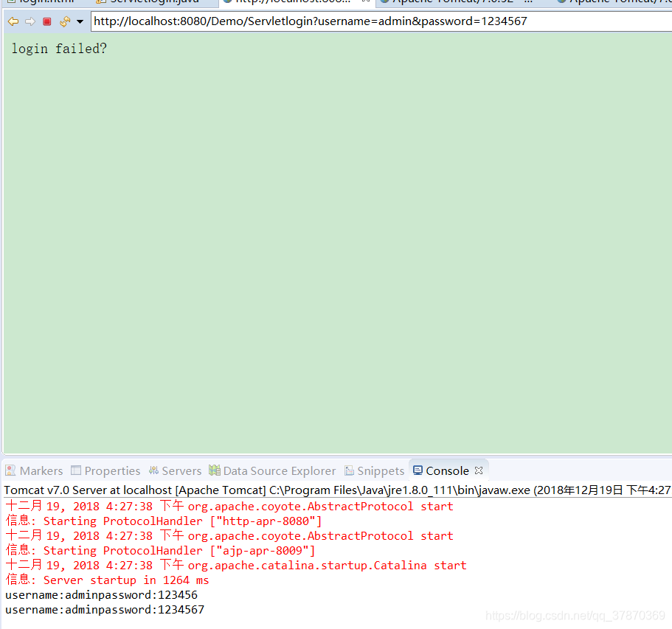
Task: Click the 'Server startup in 1264 ms' line
Action: [x=107, y=580]
